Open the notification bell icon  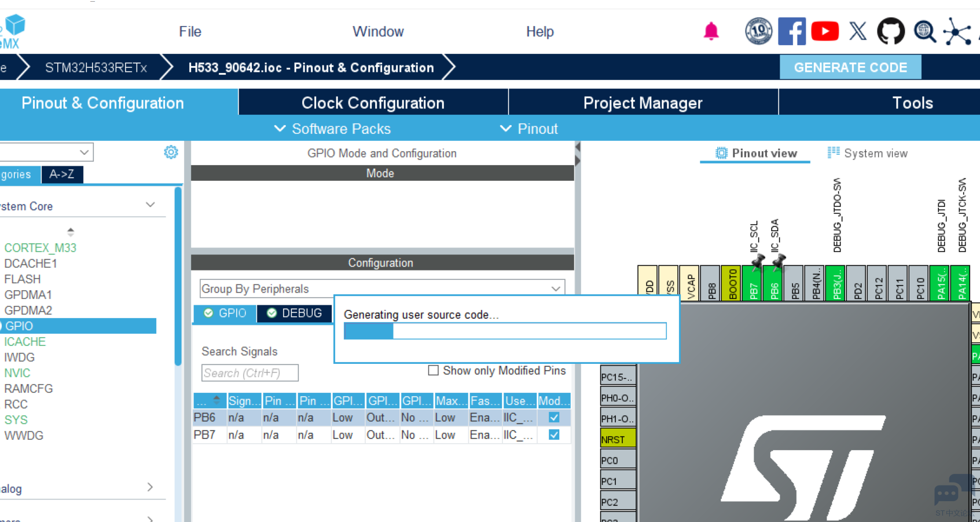(711, 31)
